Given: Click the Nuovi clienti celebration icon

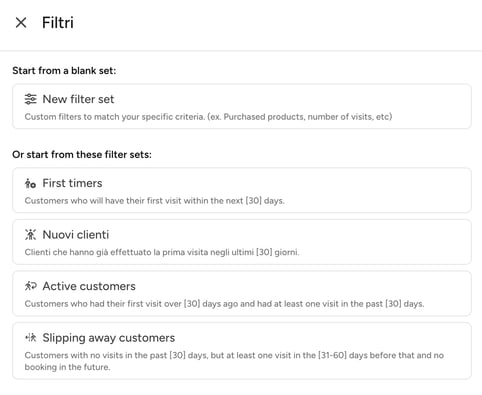Looking at the screenshot, I should pos(30,235).
